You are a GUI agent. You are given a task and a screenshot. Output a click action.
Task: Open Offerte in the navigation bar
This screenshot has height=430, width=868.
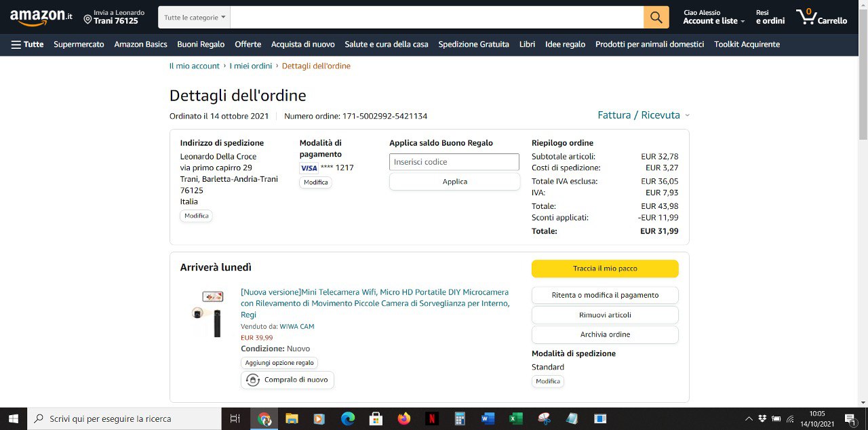pos(248,44)
